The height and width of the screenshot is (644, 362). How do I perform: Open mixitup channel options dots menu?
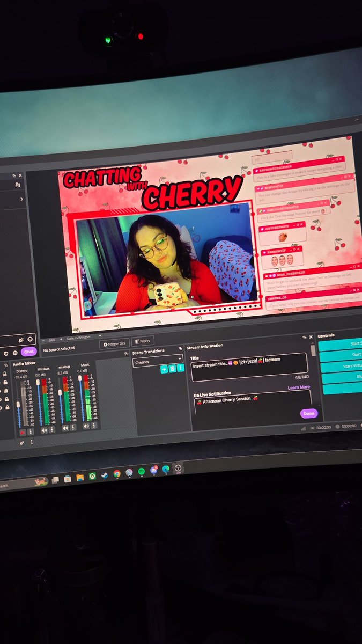pyautogui.click(x=73, y=428)
